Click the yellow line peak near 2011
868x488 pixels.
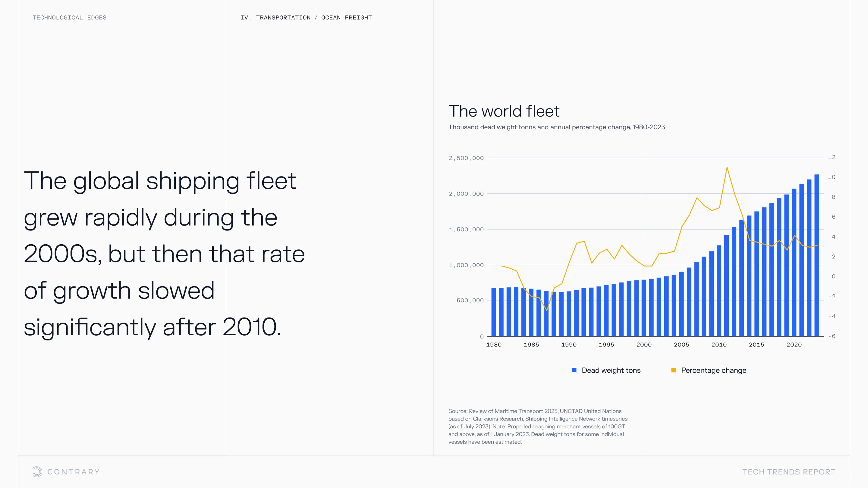pos(727,167)
